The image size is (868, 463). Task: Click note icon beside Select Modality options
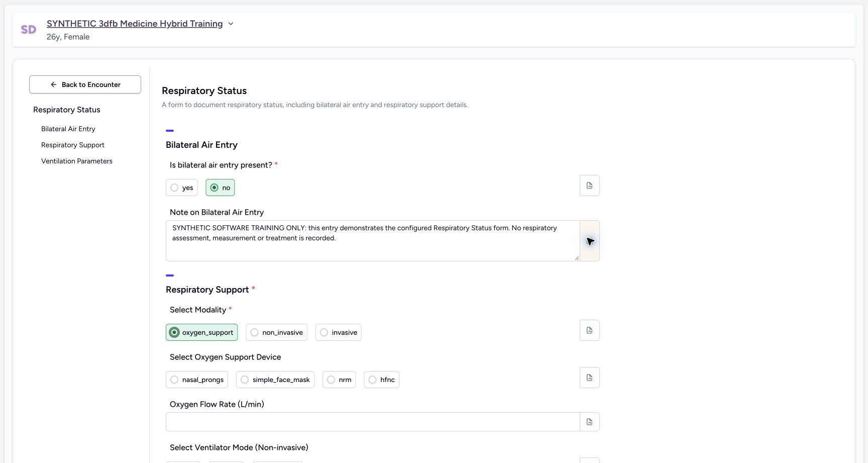coord(590,330)
